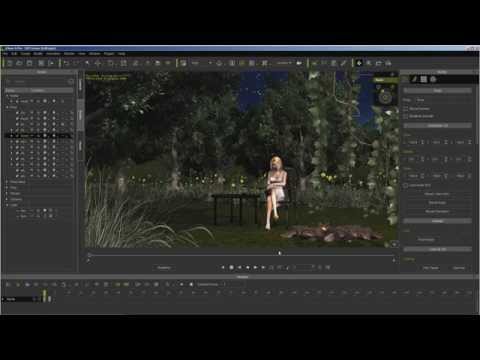Collapse the Transform section header in Modify panel
The image size is (480, 360).
(x=437, y=126)
